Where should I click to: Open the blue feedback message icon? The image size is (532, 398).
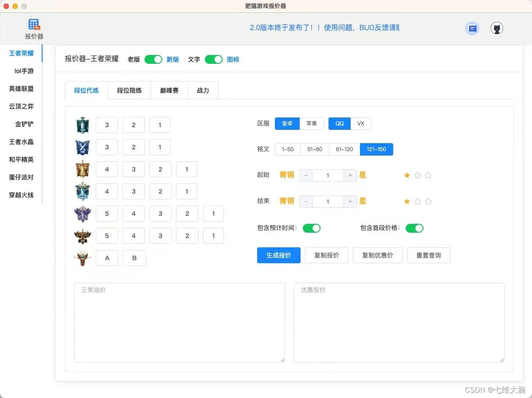click(x=473, y=28)
